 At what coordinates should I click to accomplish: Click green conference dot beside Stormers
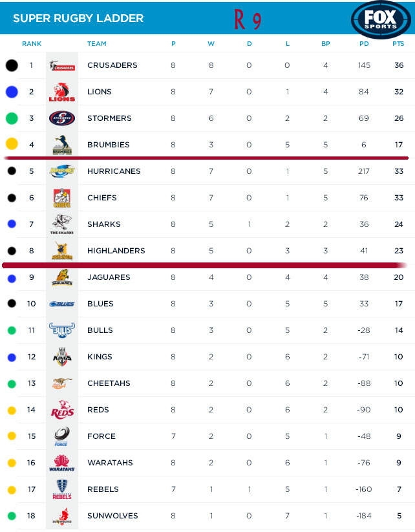(11, 118)
